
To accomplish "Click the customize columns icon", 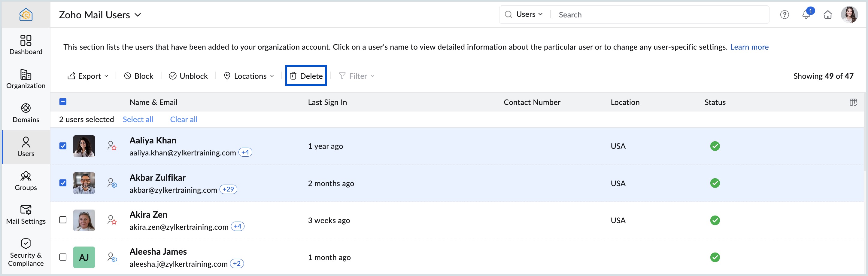I will tap(853, 102).
